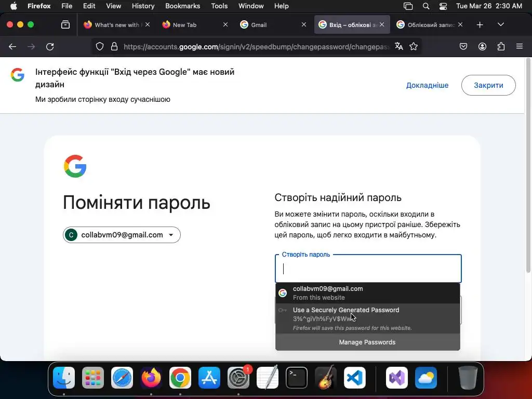Open the extensions puzzle icon
Viewport: 532px width, 399px height.
coord(501,46)
